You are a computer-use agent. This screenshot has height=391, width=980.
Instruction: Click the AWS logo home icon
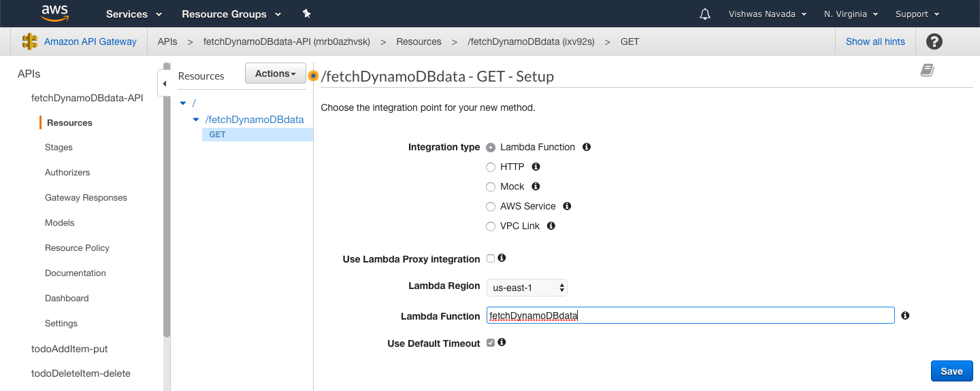coord(54,14)
